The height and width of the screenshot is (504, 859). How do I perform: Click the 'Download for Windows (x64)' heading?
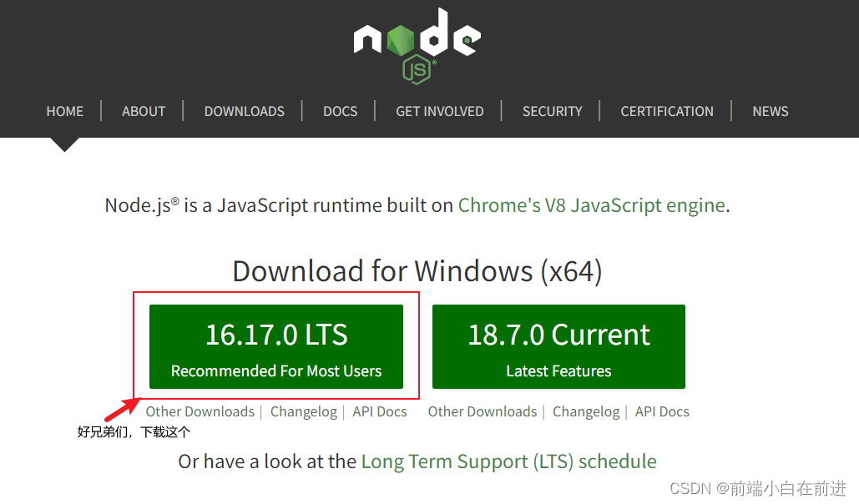click(x=417, y=271)
